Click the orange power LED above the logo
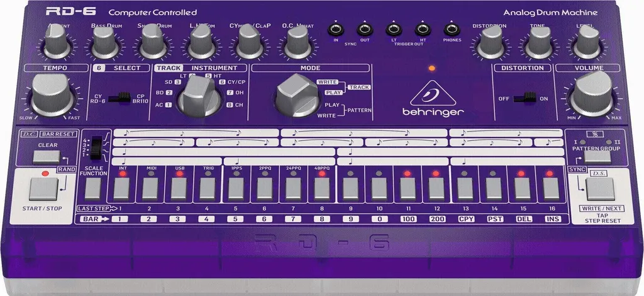 click(431, 68)
